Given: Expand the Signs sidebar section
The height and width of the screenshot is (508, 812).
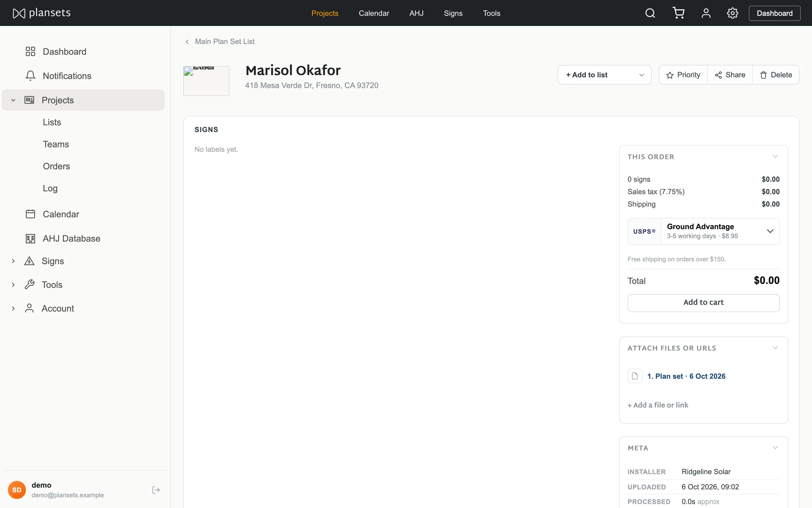Looking at the screenshot, I should point(13,261).
